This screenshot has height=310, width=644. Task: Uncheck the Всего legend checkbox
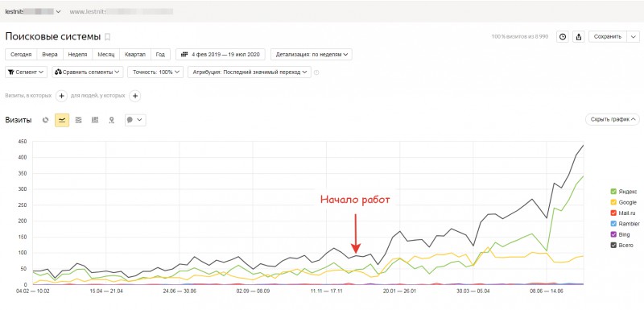click(x=613, y=245)
